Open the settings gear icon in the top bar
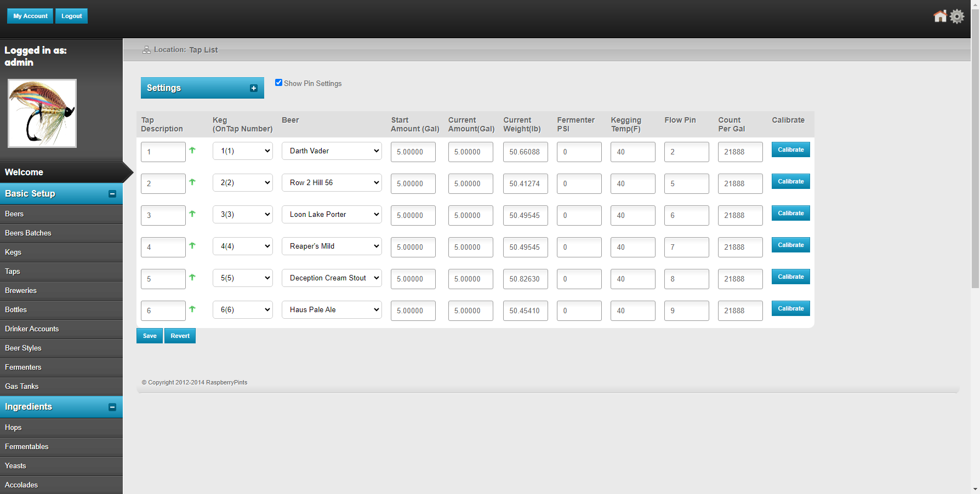The height and width of the screenshot is (494, 980). (x=957, y=16)
